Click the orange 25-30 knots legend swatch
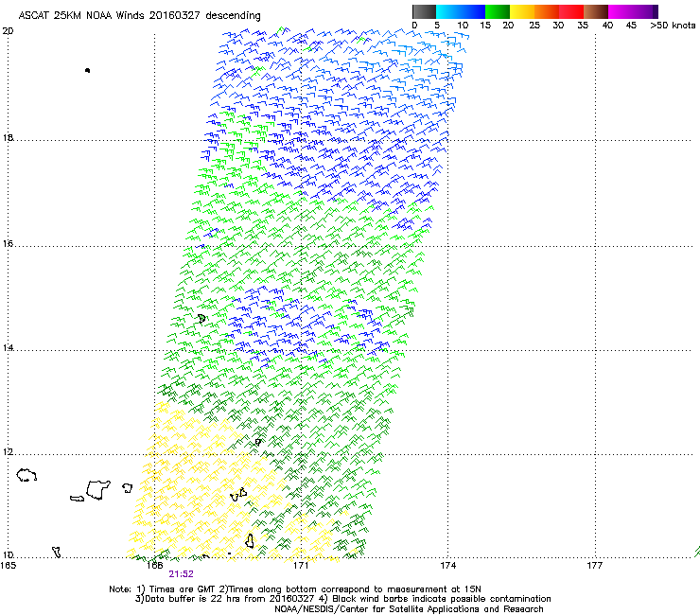 tap(547, 11)
